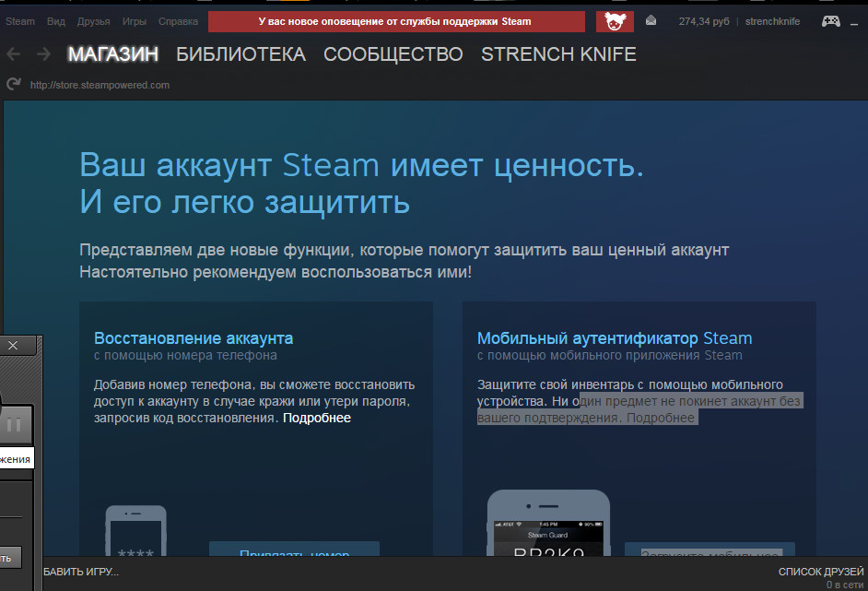Viewport: 868px width, 591px height.
Task: Click the pause button in the side panel
Action: tap(14, 425)
